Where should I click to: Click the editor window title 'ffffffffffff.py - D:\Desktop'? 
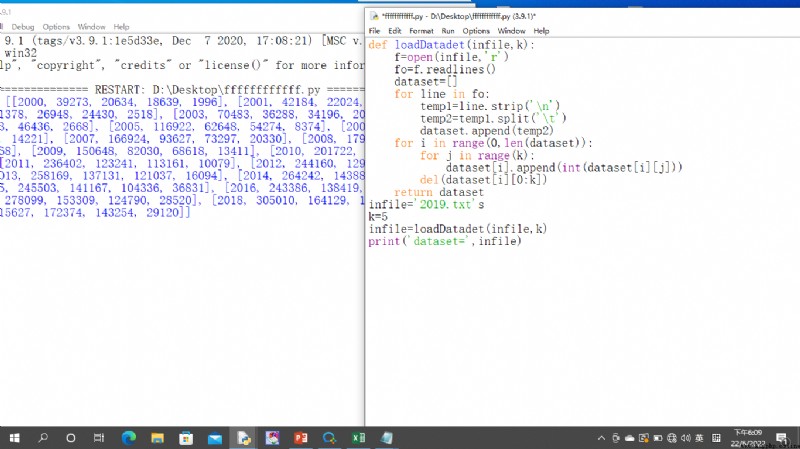pos(459,16)
